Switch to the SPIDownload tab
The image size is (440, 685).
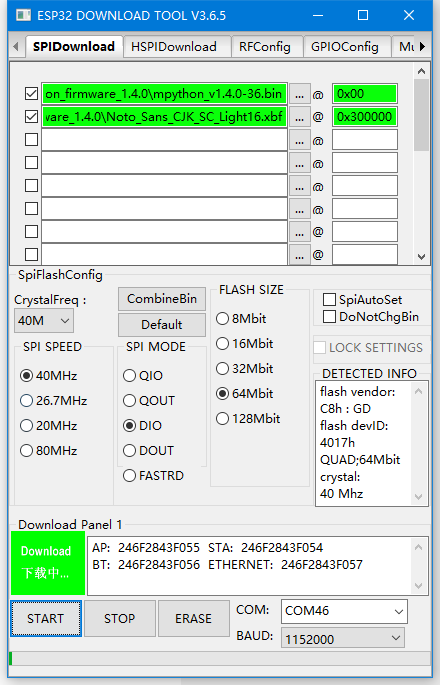74,46
